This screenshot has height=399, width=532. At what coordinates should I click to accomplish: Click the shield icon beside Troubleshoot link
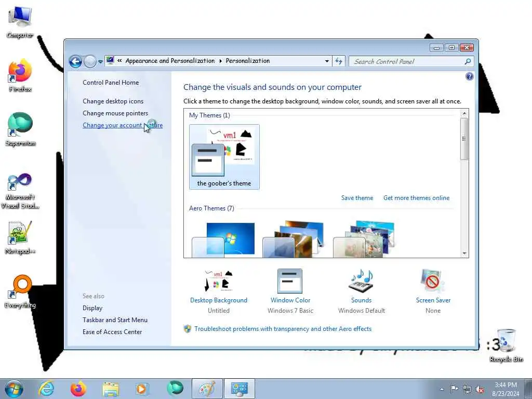pos(187,329)
